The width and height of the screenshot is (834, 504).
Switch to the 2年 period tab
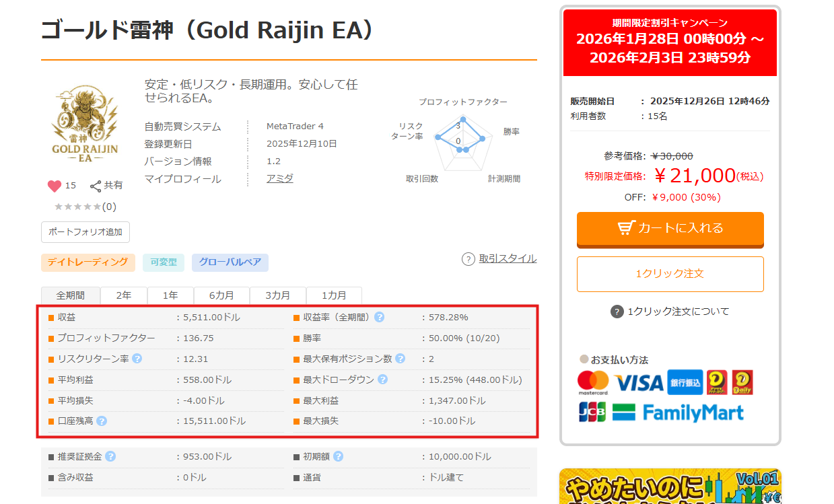[x=123, y=295]
